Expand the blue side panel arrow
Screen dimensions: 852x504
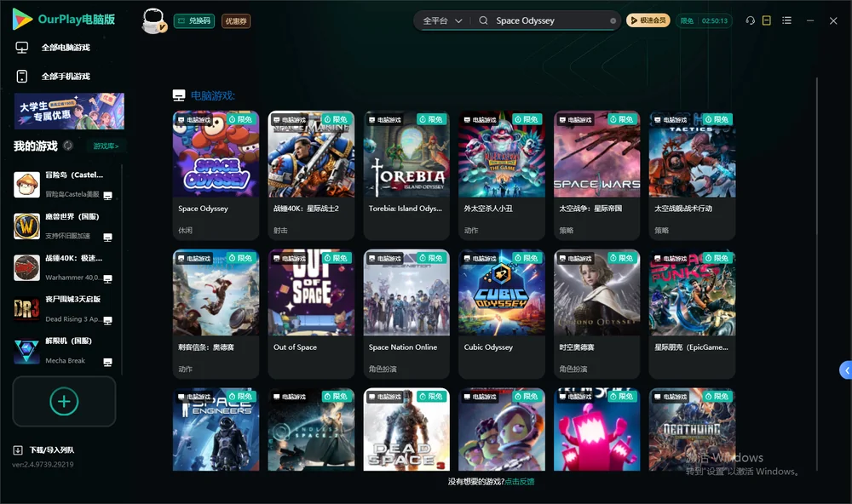846,370
